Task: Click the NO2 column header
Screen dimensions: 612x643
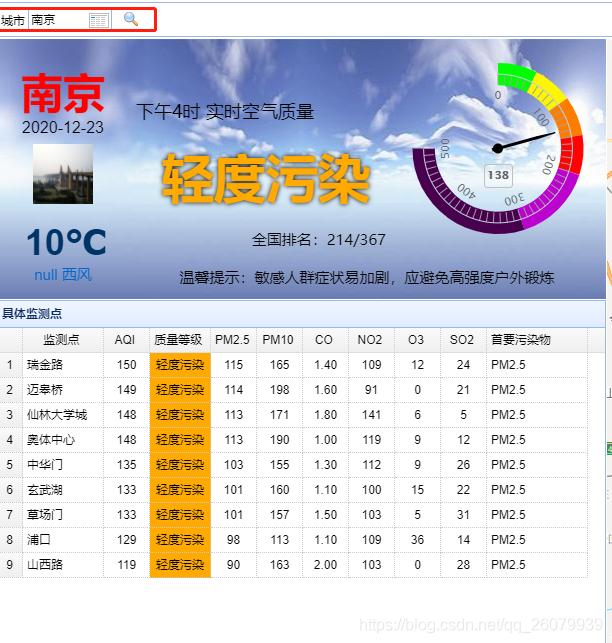Action: (x=370, y=340)
